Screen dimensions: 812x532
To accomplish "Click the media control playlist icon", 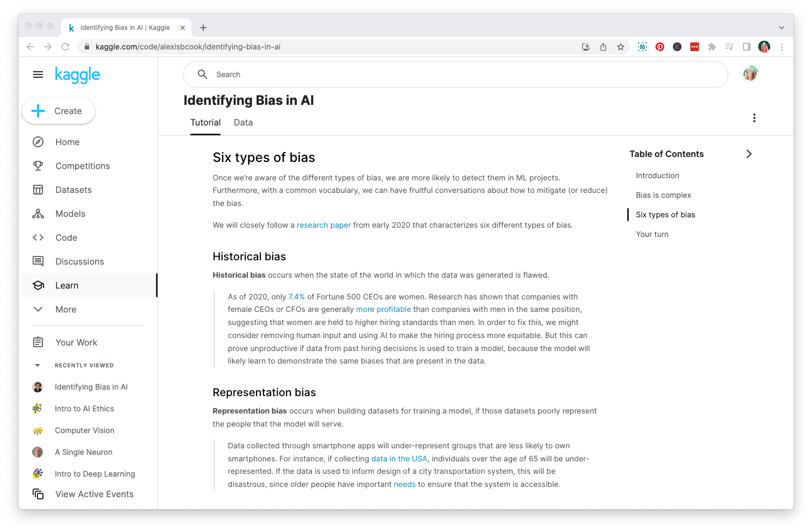I will pos(729,47).
